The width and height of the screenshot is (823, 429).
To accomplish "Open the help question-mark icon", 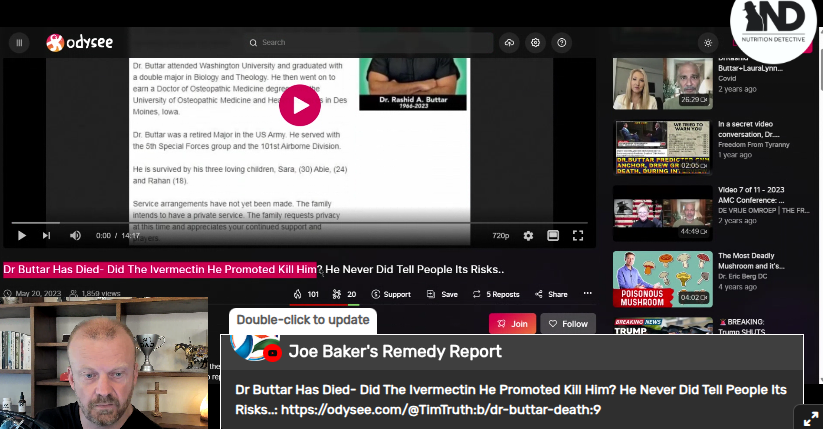I will point(562,43).
